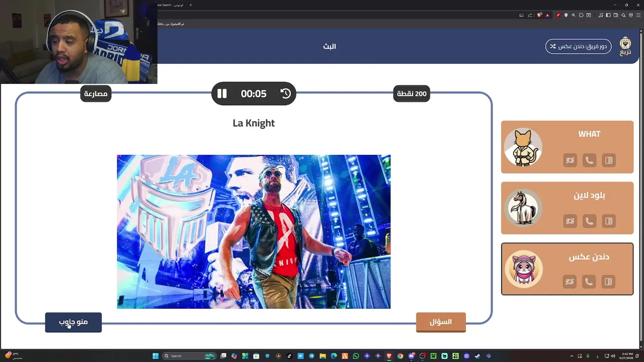Open WhatsApp from the taskbar
The width and height of the screenshot is (644, 362).
(356, 356)
